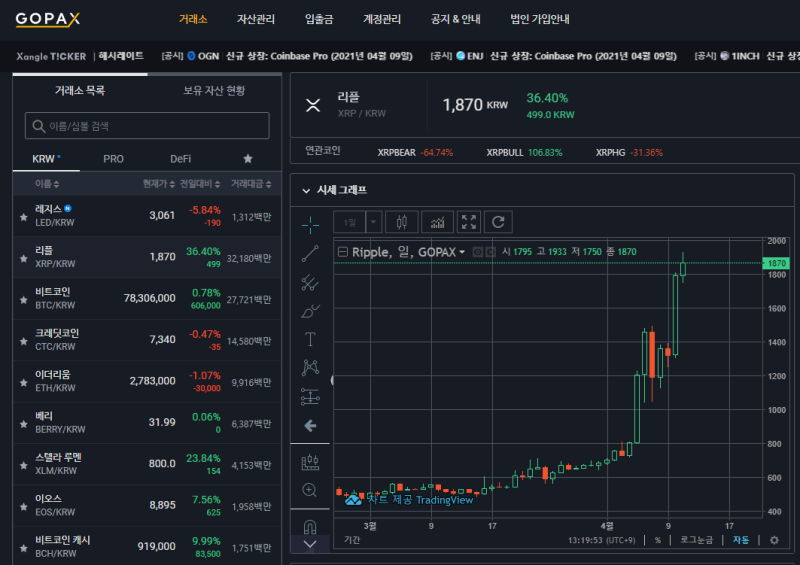Open related coin XRPBEAR

pyautogui.click(x=415, y=153)
